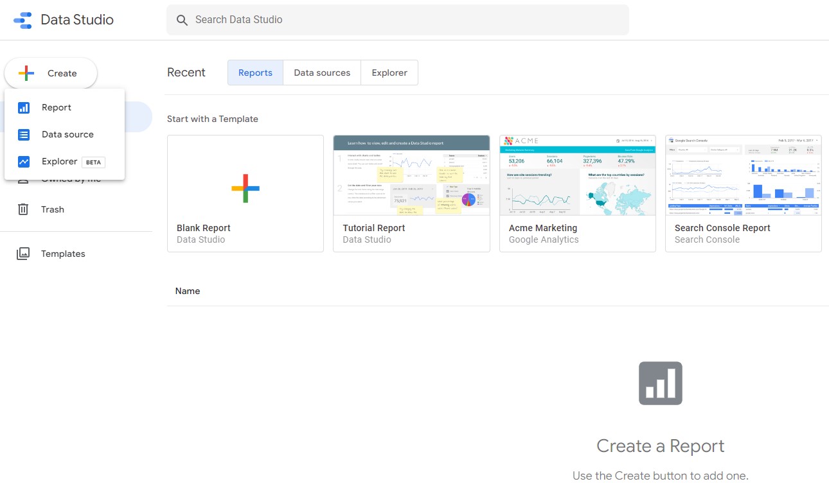
Task: Click the Templates gallery icon
Action: coord(23,254)
